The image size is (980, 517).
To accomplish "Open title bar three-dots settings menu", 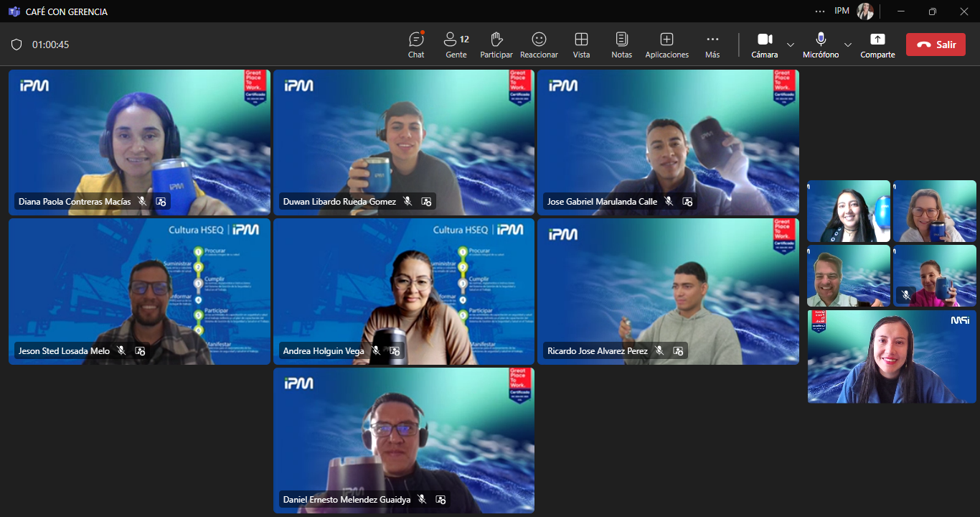I will pos(820,11).
